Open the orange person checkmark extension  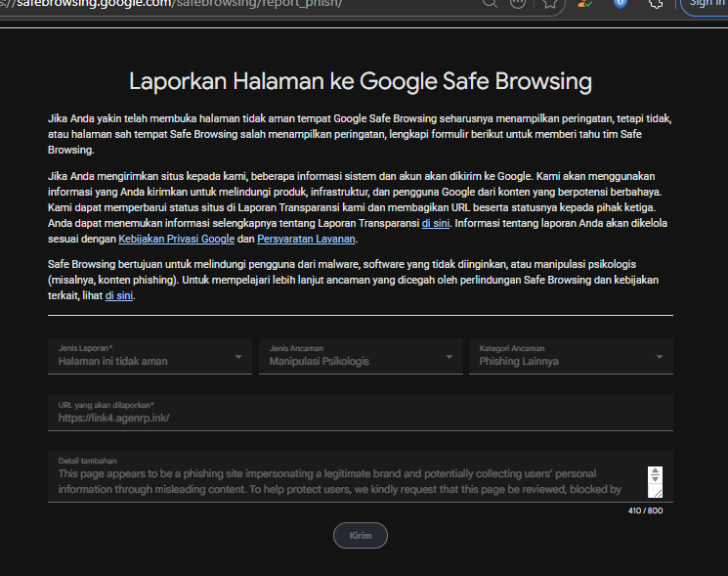tap(585, 3)
